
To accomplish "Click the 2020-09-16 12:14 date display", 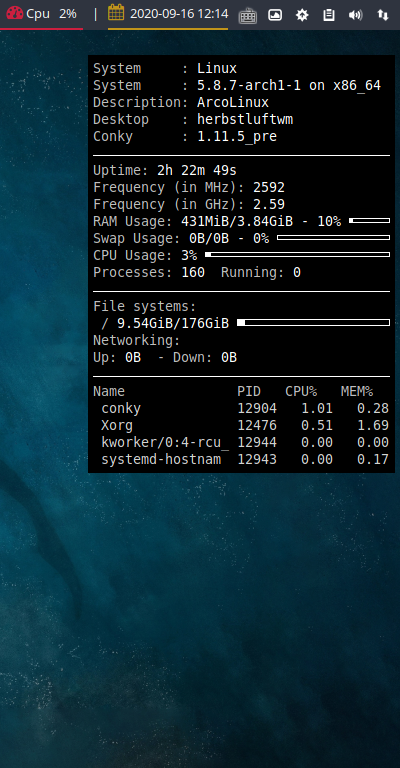I will point(179,13).
